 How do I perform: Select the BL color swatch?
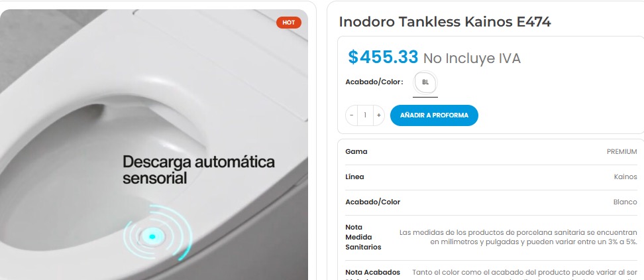[425, 82]
